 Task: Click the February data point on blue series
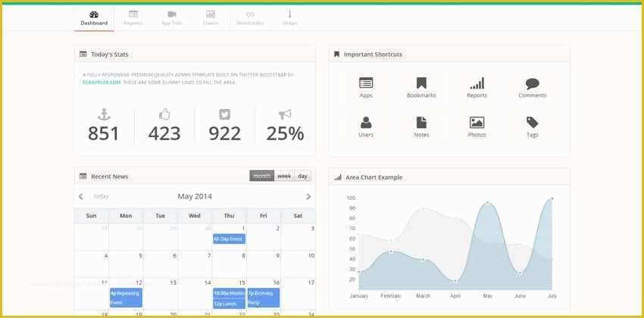[391, 251]
